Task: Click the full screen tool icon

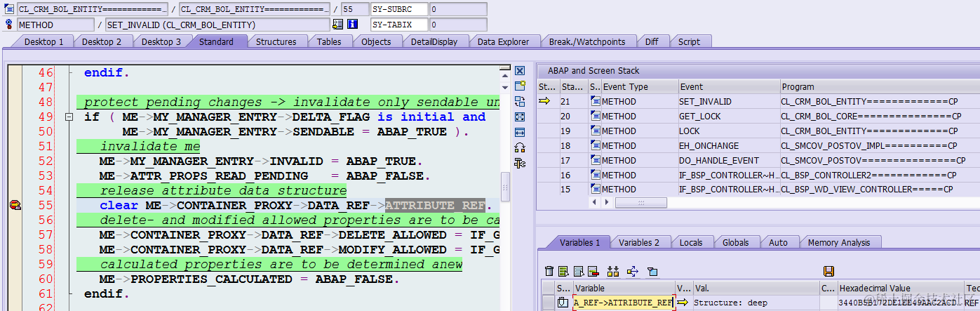Action: [520, 117]
